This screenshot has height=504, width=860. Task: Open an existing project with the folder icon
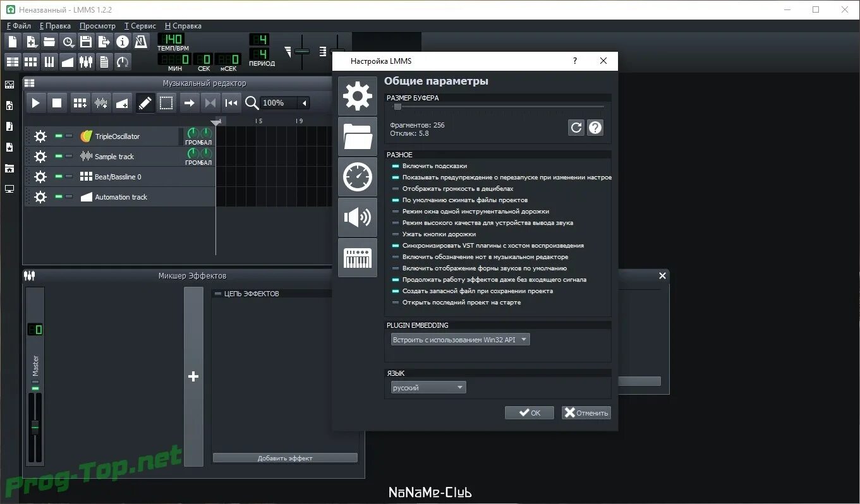pyautogui.click(x=49, y=42)
